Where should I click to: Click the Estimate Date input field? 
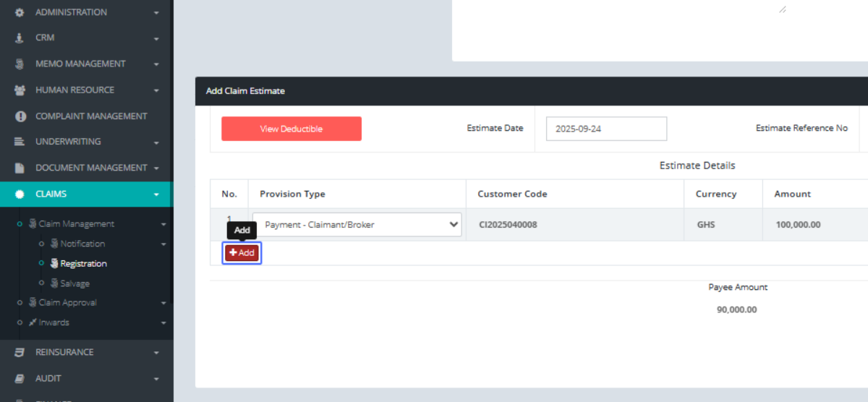[x=605, y=129]
